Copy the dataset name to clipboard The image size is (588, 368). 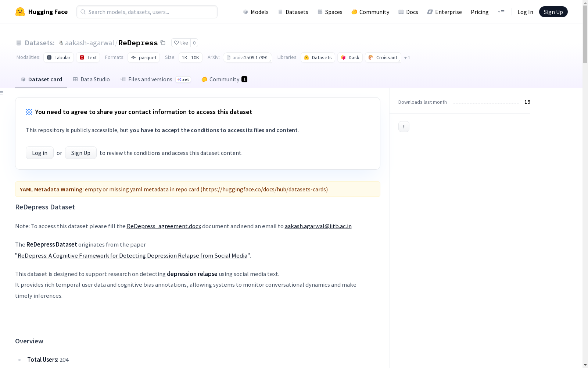(x=163, y=43)
